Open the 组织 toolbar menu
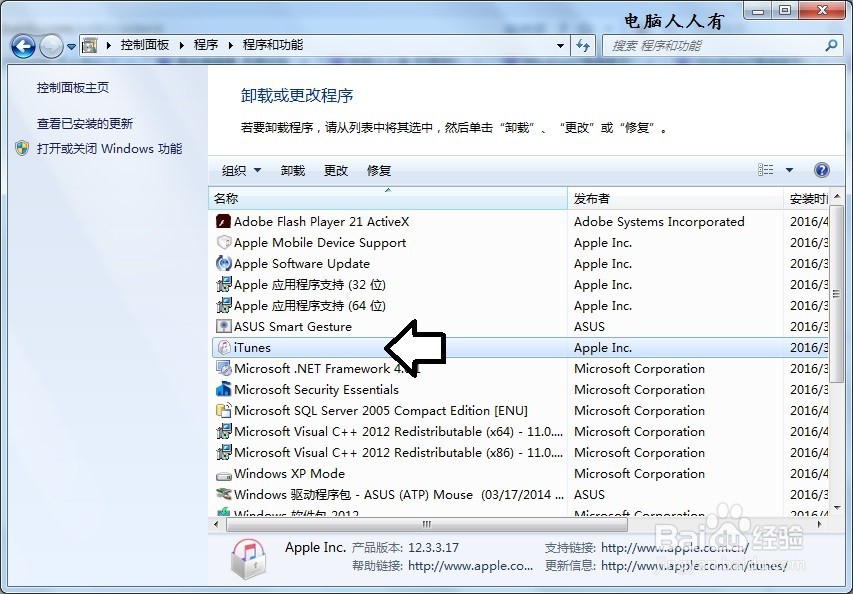The height and width of the screenshot is (594, 853). (x=241, y=171)
